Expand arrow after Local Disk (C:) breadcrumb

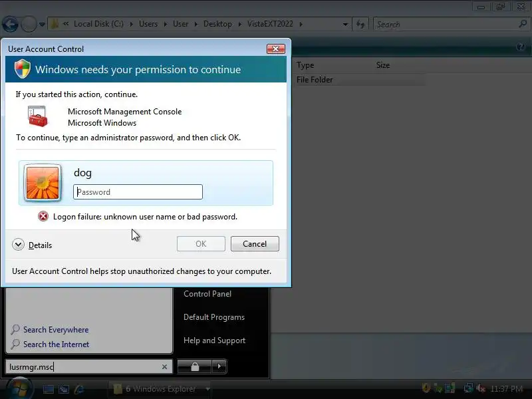tap(132, 24)
